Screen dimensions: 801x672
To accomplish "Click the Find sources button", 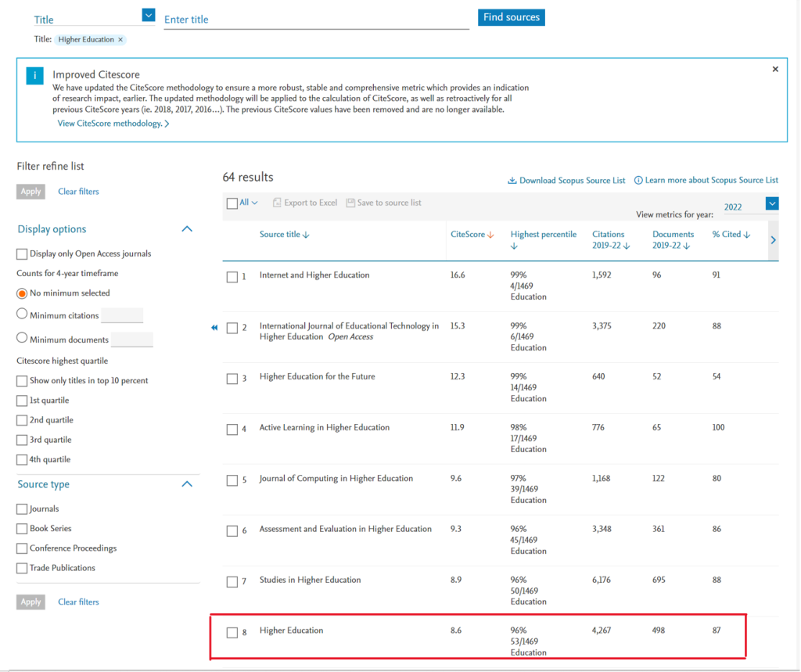I will (512, 17).
